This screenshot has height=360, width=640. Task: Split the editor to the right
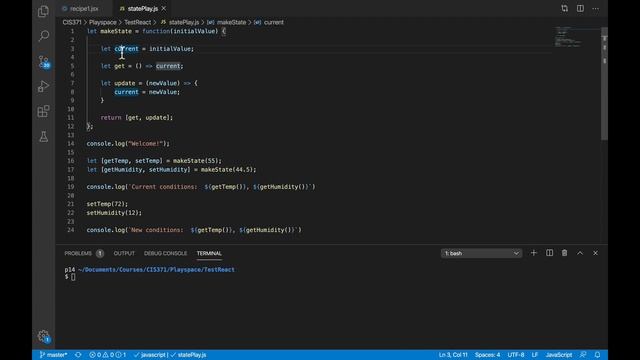[x=580, y=9]
